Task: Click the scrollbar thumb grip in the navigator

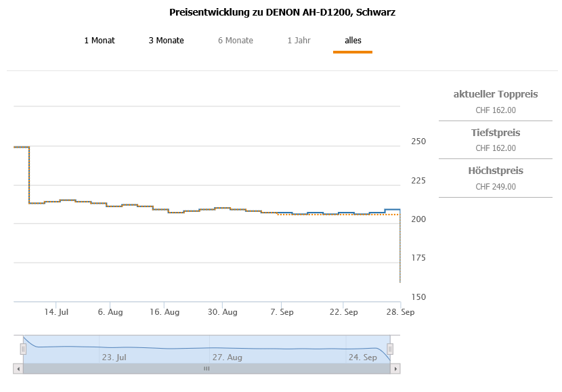Action: pos(207,369)
